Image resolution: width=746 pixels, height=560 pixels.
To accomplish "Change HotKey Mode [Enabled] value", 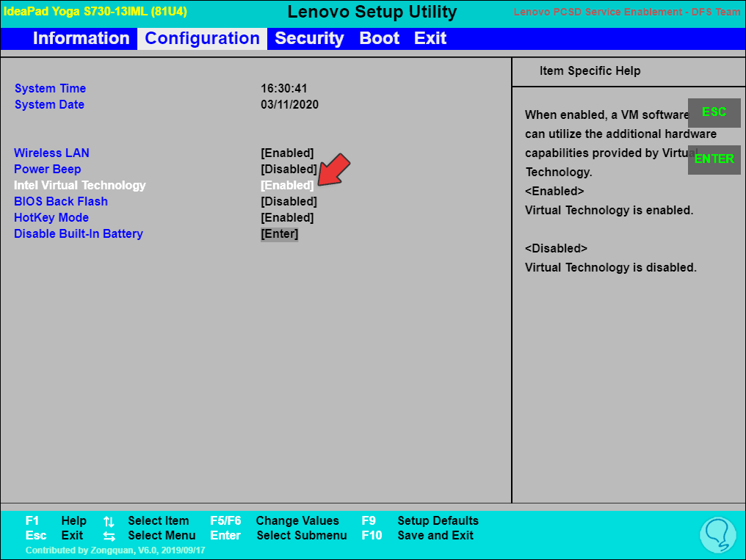I will click(x=287, y=218).
